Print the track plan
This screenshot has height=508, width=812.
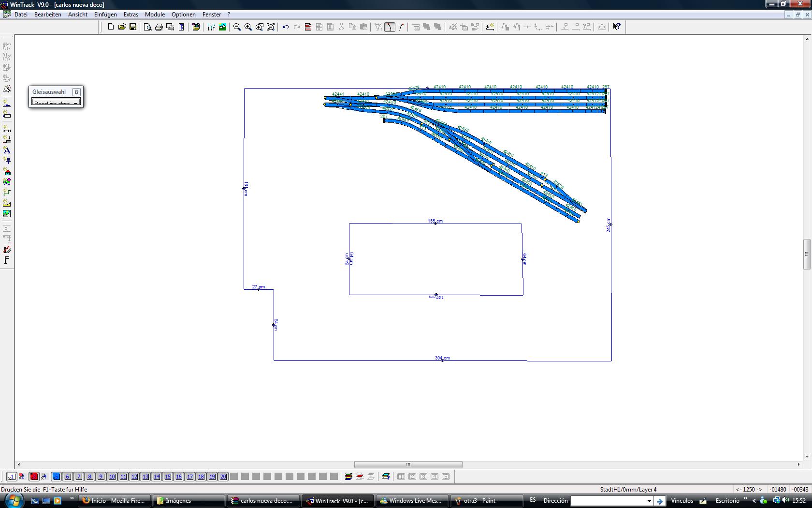click(159, 27)
